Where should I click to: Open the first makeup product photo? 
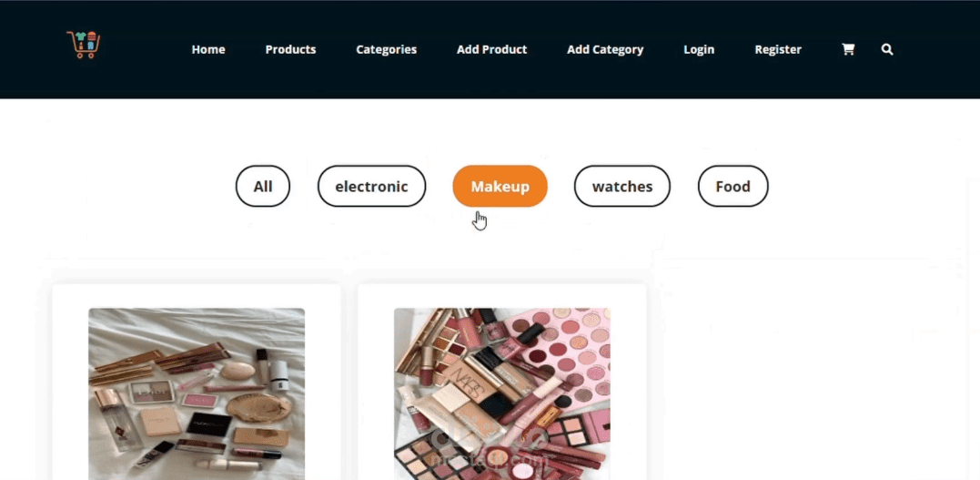click(197, 393)
